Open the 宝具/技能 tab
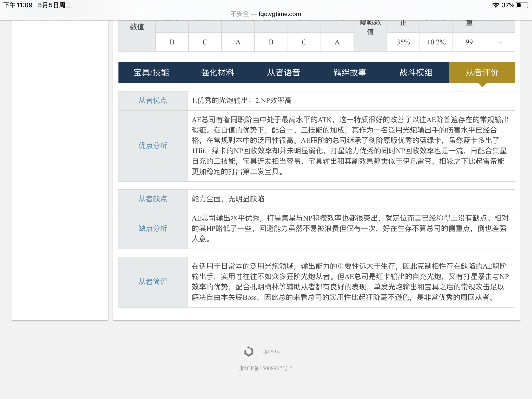532x399 pixels. click(x=151, y=72)
